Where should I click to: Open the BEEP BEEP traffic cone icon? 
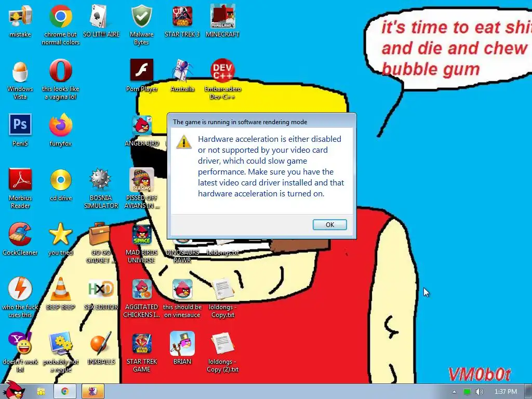click(x=60, y=289)
